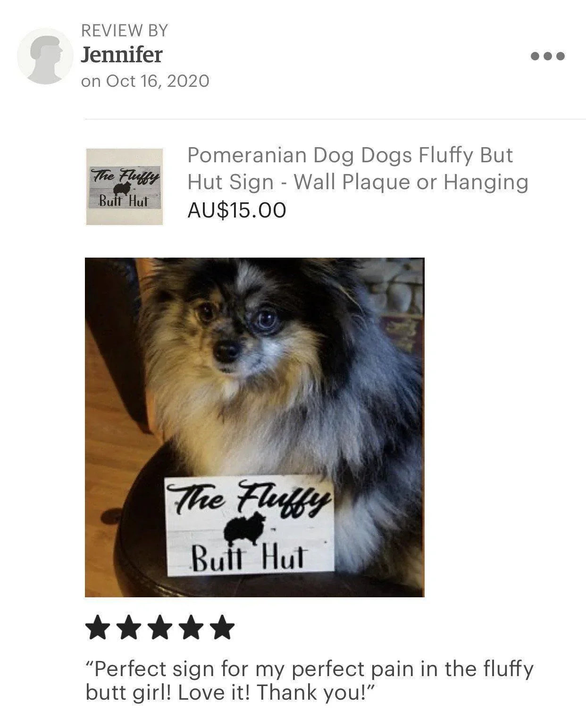Screen dimensions: 586x728
Task: Click the Oct 16, 2020 review date
Action: (x=145, y=81)
